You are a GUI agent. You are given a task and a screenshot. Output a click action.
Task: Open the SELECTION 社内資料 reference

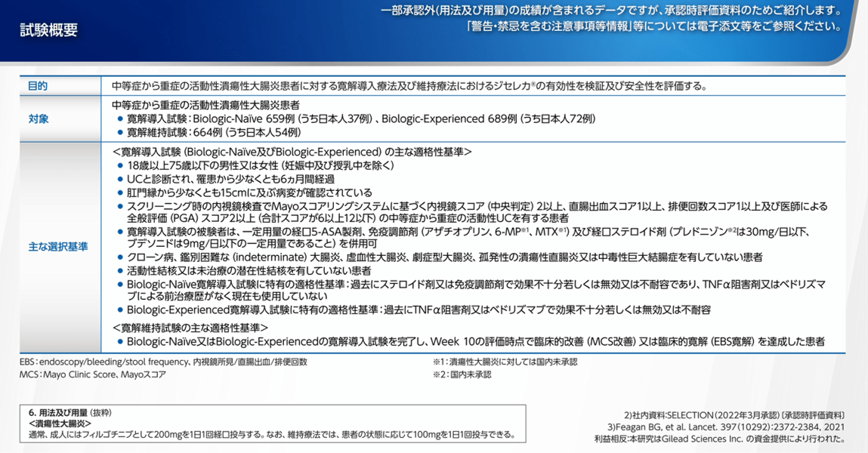(734, 415)
